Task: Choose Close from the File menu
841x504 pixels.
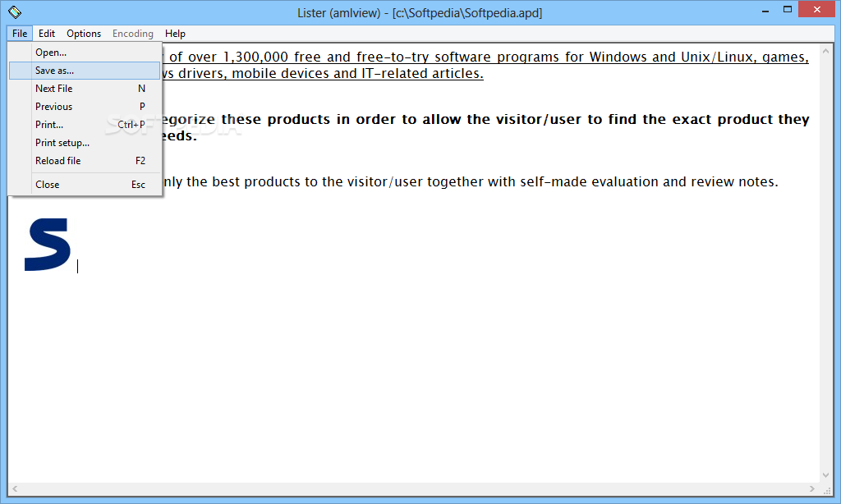Action: tap(85, 185)
